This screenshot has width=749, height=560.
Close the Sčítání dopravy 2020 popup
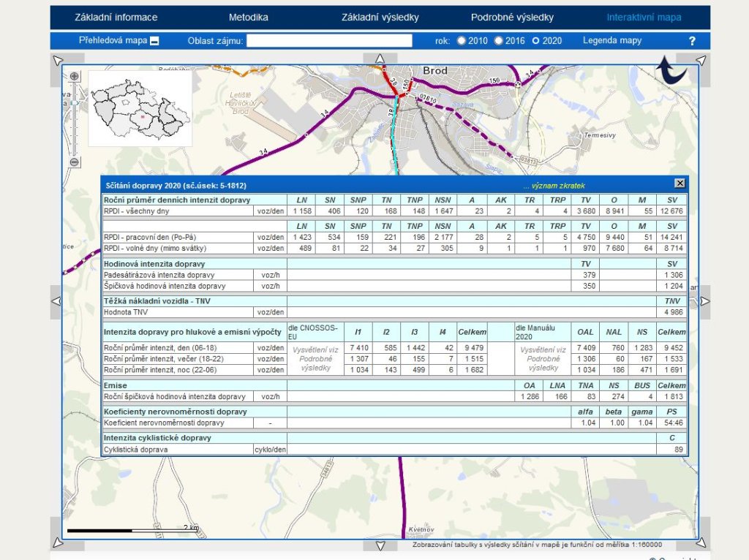click(680, 183)
